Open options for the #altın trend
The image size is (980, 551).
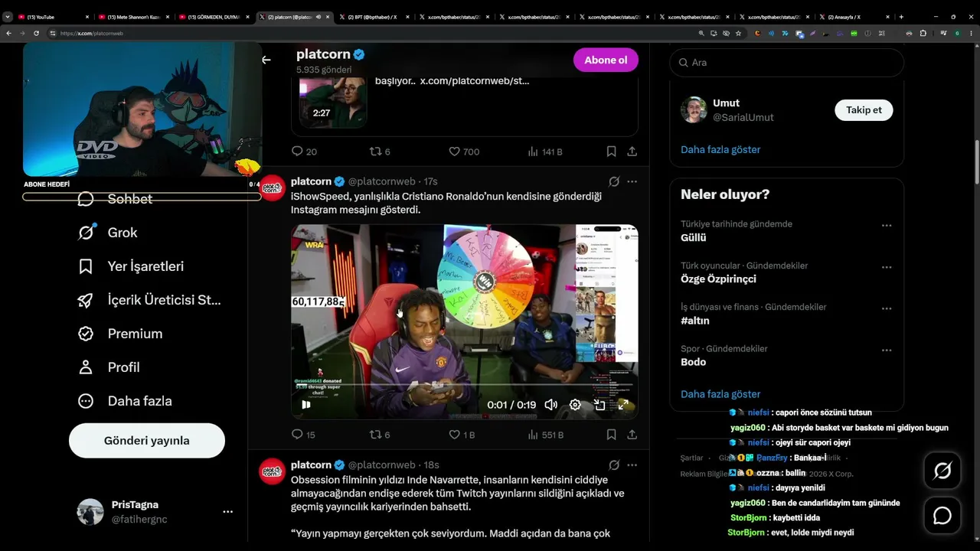[x=887, y=308]
